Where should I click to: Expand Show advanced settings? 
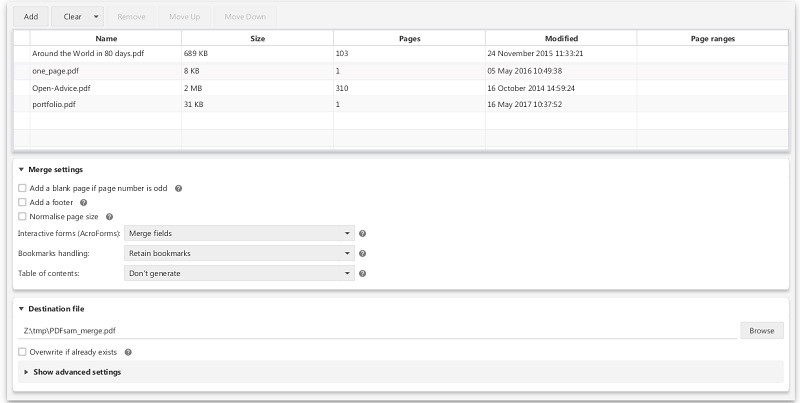(x=76, y=372)
